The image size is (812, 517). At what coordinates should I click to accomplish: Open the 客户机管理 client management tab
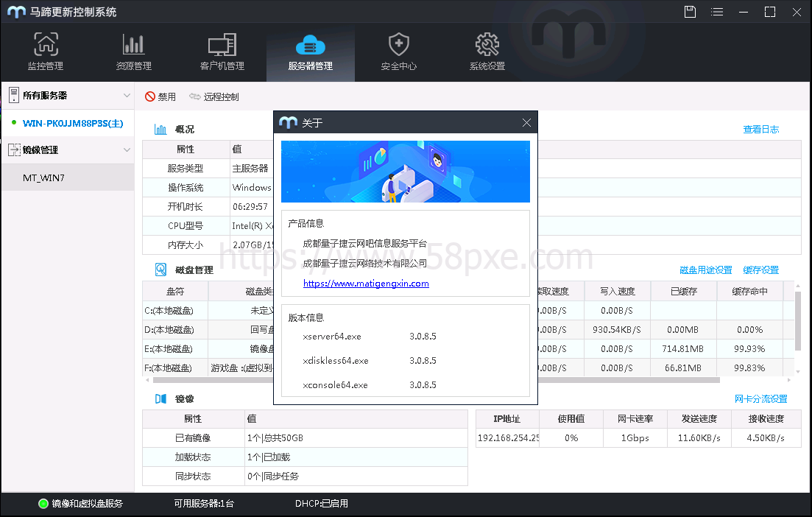pyautogui.click(x=222, y=52)
